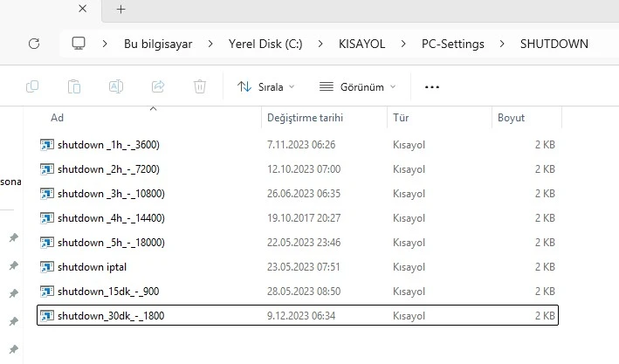The height and width of the screenshot is (364, 619).
Task: Close the current tab with the X
Action: 83,9
